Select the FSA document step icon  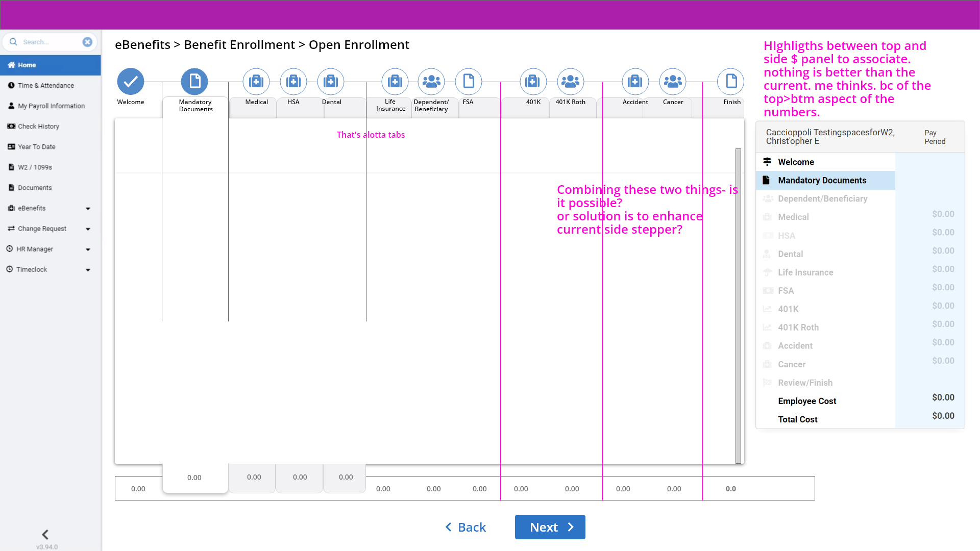pos(469,81)
